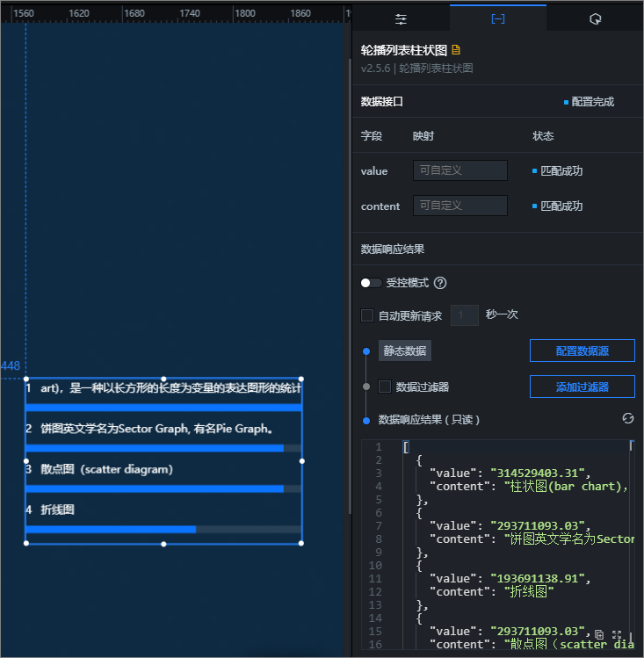This screenshot has height=658, width=644.
Task: Focus the value field mapping input
Action: tap(460, 170)
